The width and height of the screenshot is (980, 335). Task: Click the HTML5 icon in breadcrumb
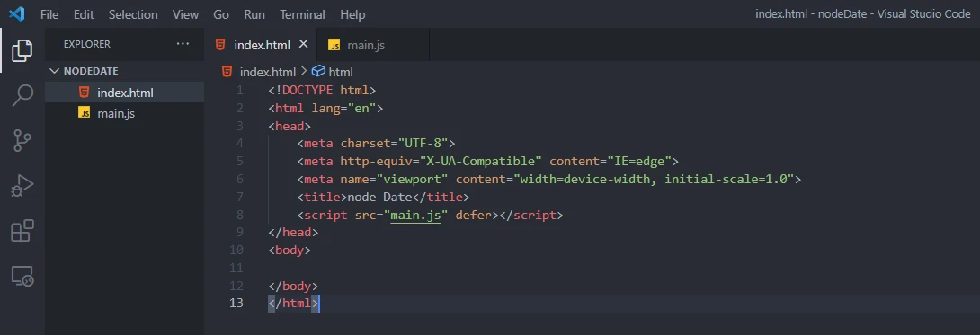(x=227, y=72)
